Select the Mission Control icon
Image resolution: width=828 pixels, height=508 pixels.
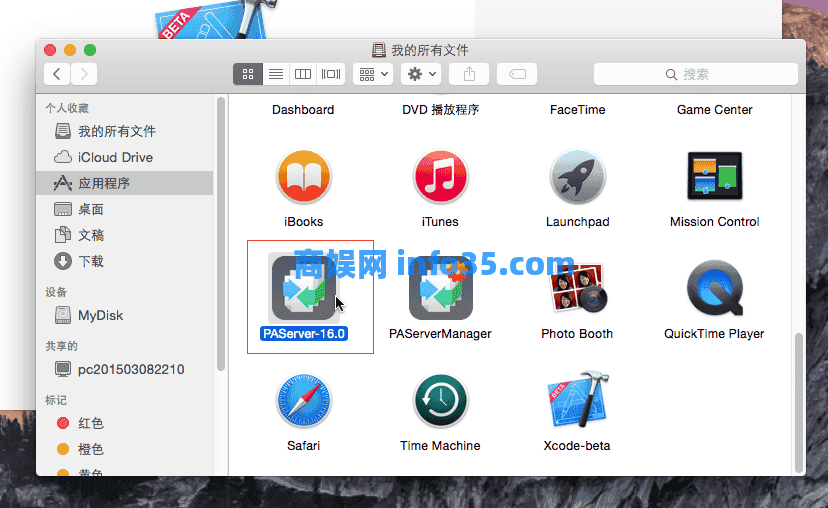(714, 176)
